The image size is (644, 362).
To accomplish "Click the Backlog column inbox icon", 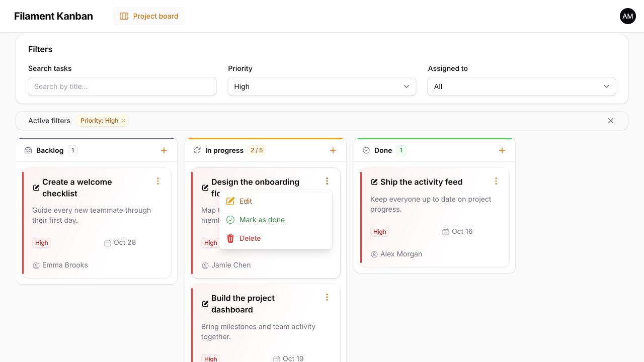I will tap(28, 150).
